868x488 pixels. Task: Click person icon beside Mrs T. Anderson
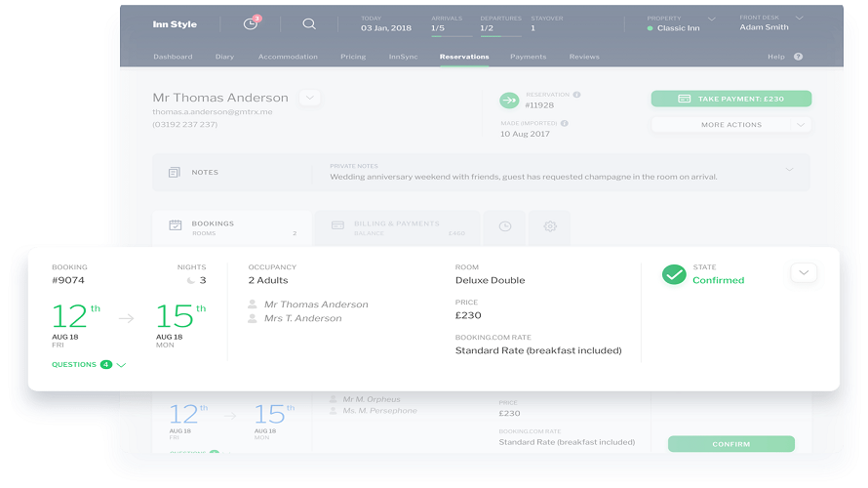pyautogui.click(x=253, y=318)
